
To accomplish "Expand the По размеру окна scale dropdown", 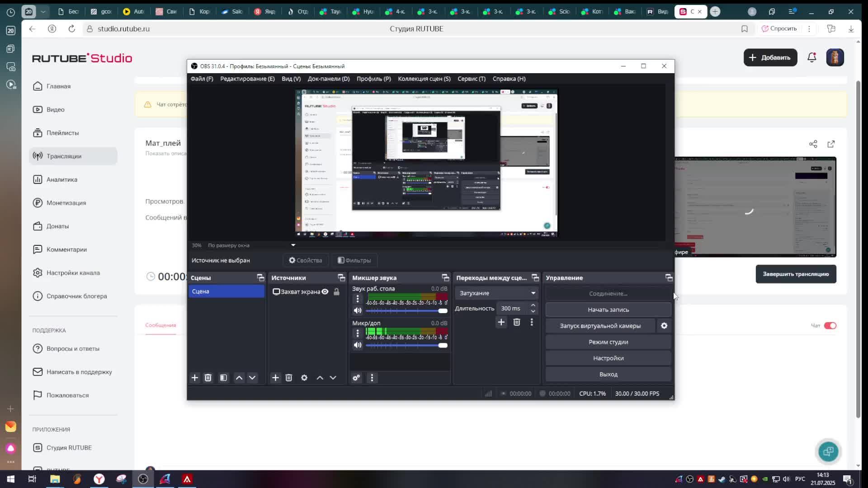I will click(x=293, y=245).
